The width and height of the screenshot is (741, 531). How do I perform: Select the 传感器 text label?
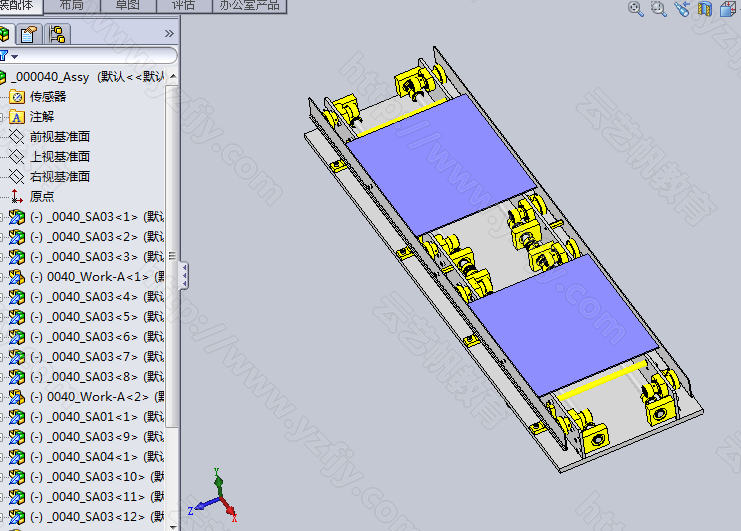(48, 96)
